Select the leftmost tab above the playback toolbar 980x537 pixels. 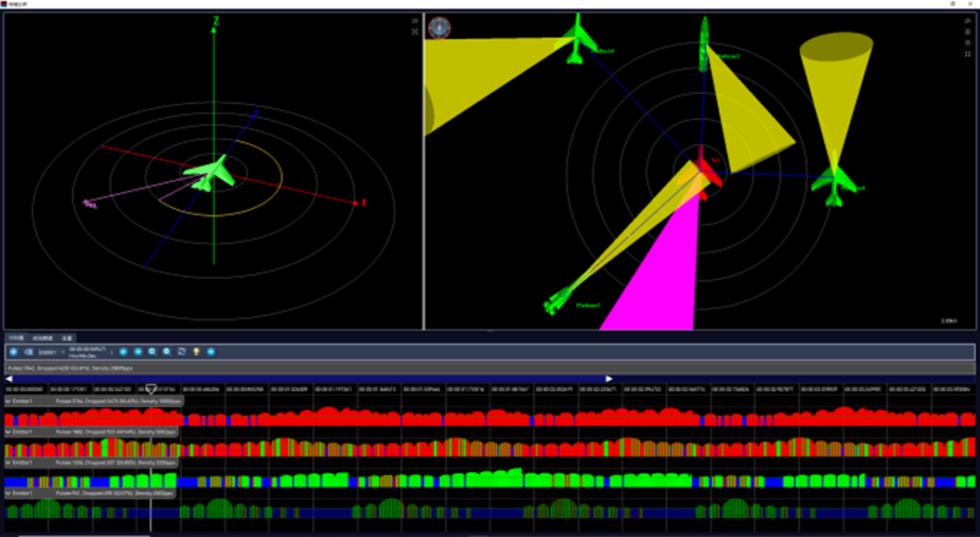click(16, 337)
